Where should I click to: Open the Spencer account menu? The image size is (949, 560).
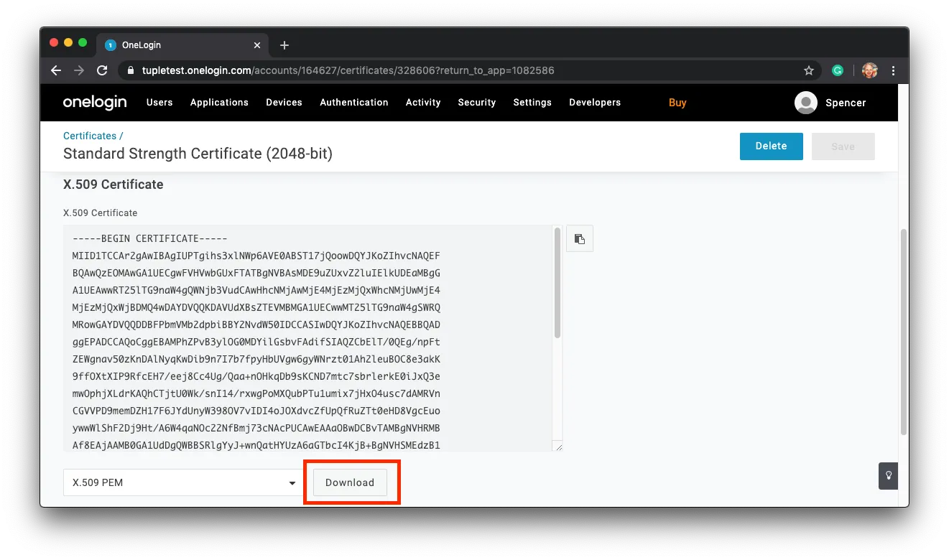click(x=831, y=102)
